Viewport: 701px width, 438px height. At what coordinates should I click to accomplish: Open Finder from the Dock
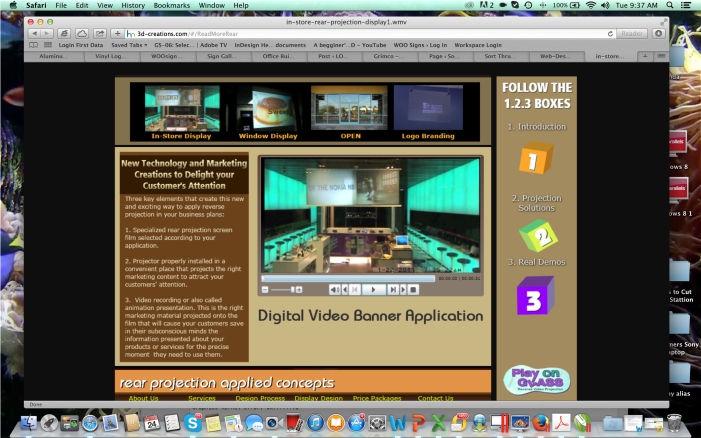pos(29,423)
